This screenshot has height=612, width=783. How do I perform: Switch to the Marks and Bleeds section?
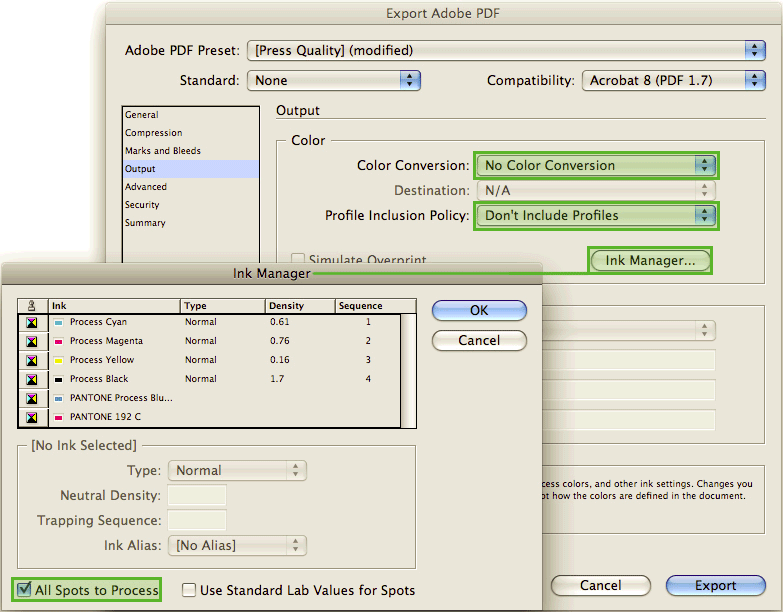163,151
